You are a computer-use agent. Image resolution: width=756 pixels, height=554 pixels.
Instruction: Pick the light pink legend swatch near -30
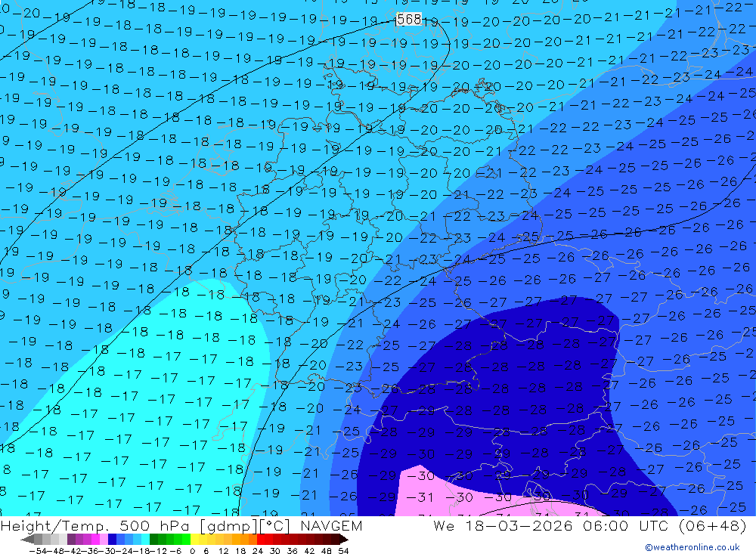tap(104, 539)
